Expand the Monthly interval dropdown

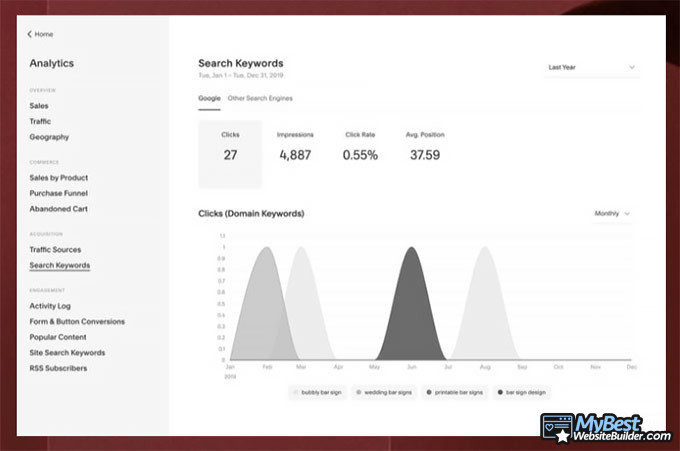(x=612, y=213)
